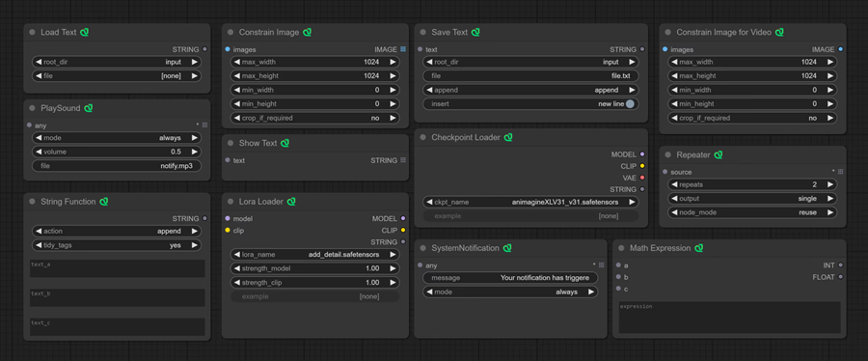Viewport: 868px width, 361px height.
Task: Click the collapse dot on String Function node
Action: coord(32,202)
